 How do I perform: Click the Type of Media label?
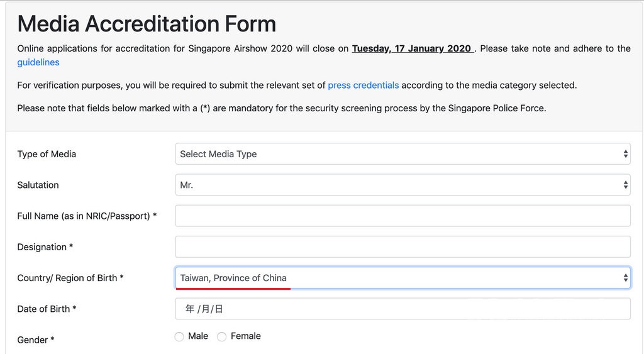click(x=47, y=154)
